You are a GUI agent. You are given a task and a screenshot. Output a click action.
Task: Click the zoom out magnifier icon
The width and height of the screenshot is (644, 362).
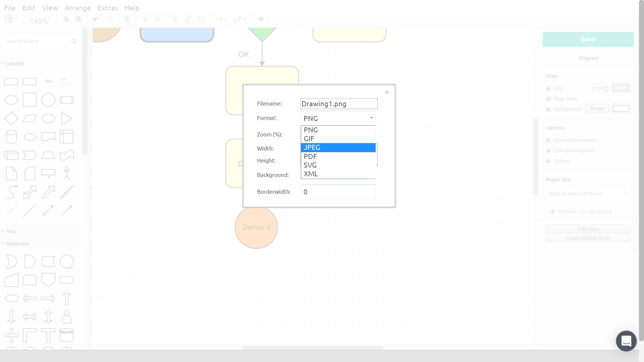pos(78,19)
